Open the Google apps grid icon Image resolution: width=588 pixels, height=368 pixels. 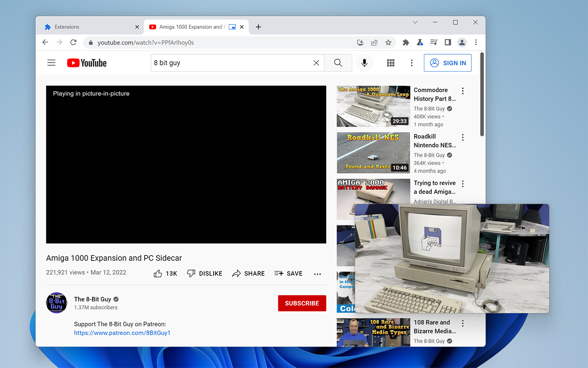click(x=390, y=63)
